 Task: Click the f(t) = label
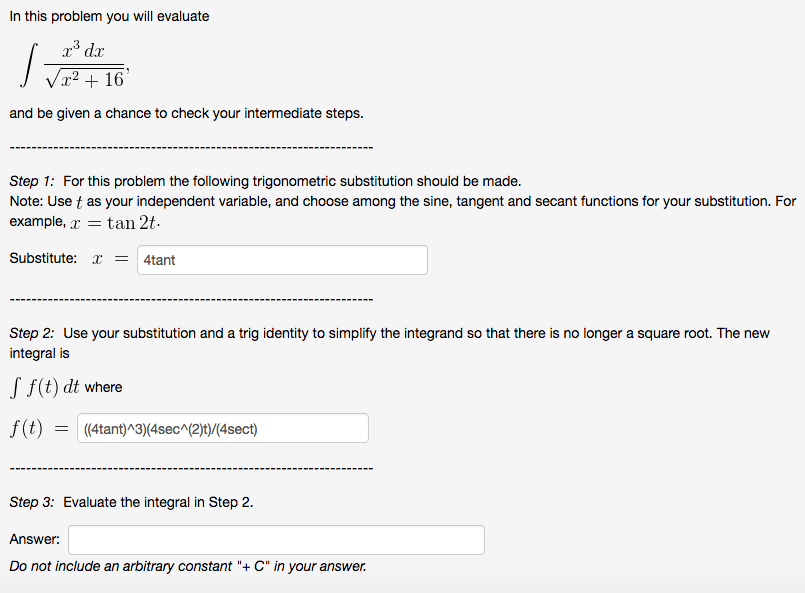click(33, 427)
